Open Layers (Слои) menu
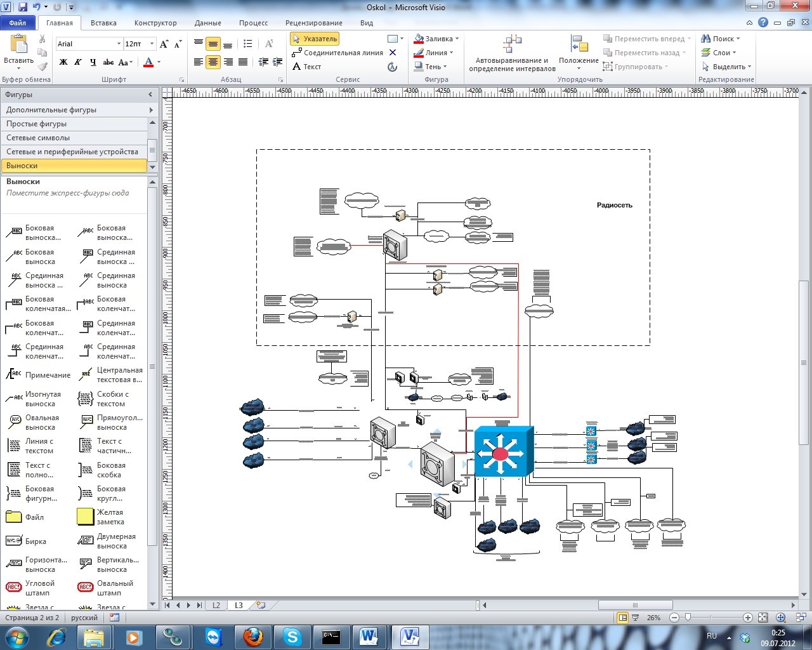Image resolution: width=812 pixels, height=650 pixels. point(719,53)
